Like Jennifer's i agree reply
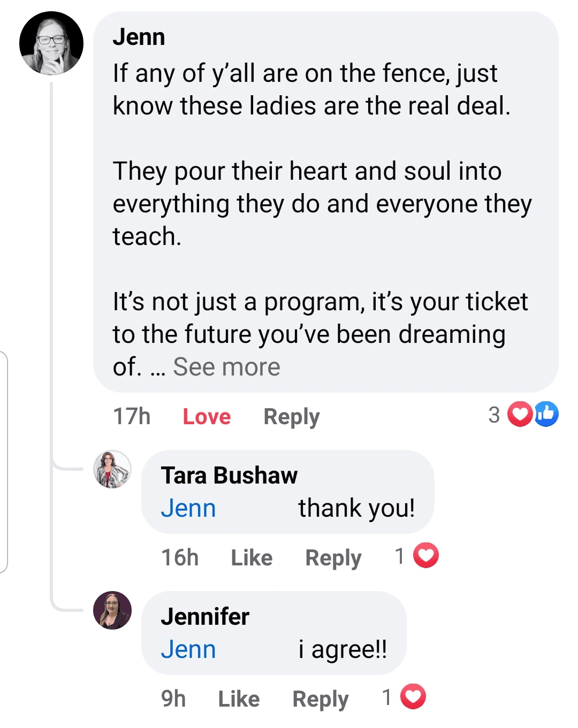Viewport: 578px width, 728px height. click(239, 699)
